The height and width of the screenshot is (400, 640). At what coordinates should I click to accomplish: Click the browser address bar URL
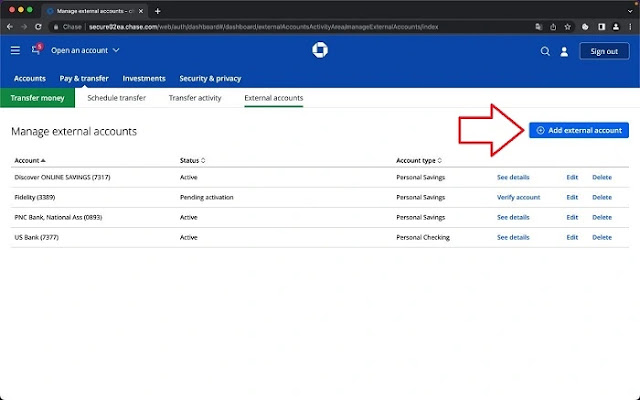[x=264, y=27]
